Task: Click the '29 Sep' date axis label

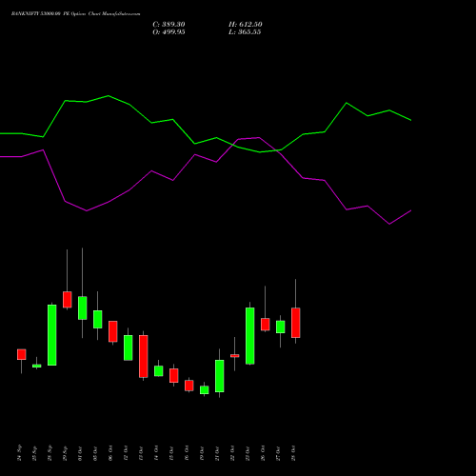Action: point(66,453)
